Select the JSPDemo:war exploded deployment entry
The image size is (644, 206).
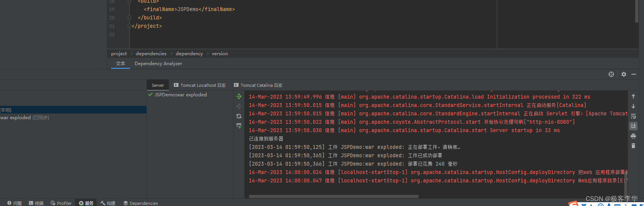pyautogui.click(x=177, y=95)
